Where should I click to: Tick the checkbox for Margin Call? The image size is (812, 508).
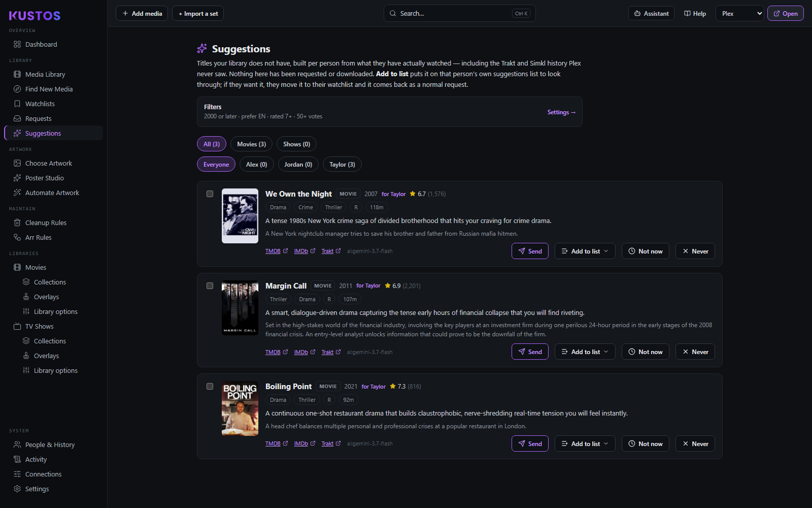click(210, 285)
